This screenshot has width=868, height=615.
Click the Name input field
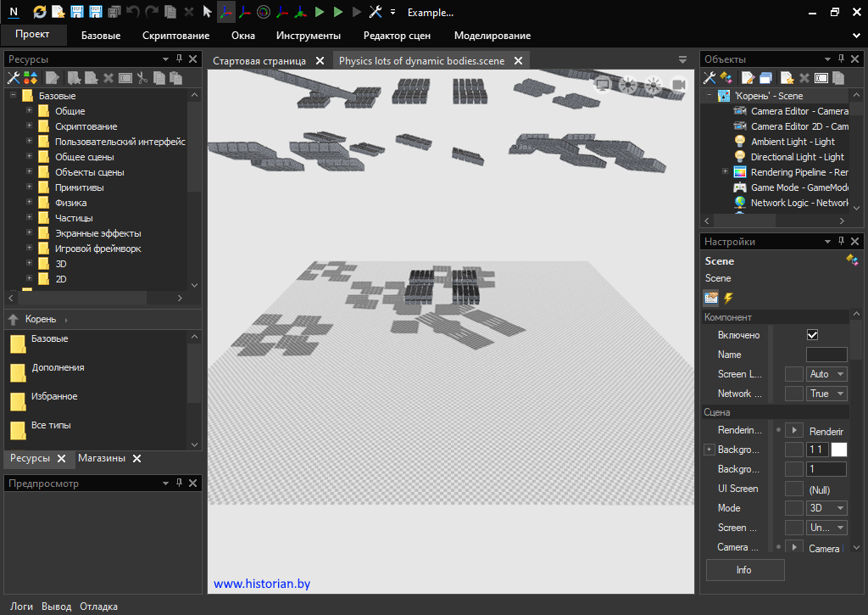click(826, 355)
